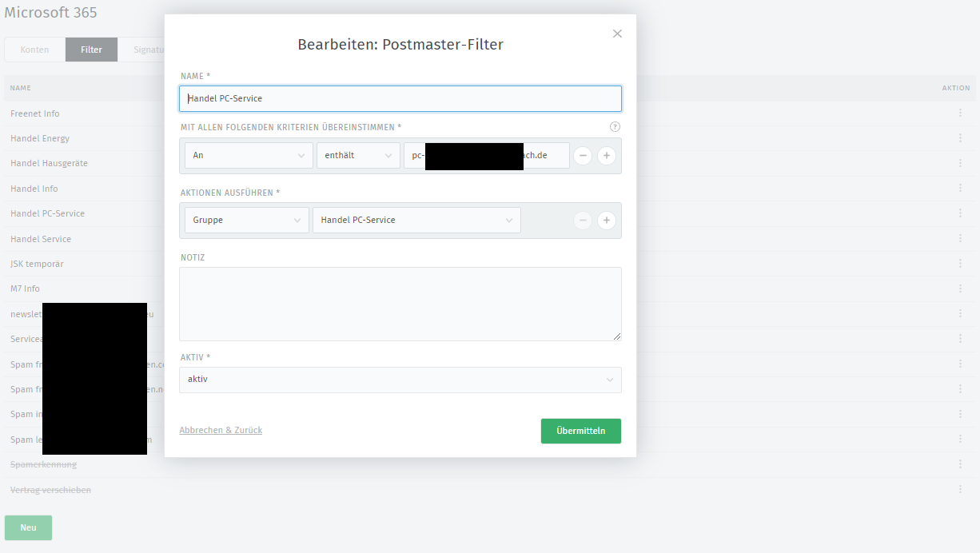Add another action with plus icon
This screenshot has width=980, height=553.
coord(607,220)
